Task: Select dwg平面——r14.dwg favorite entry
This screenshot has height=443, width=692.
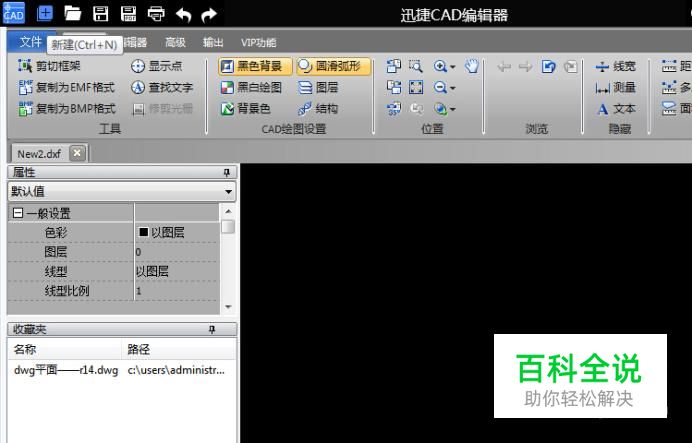Action: point(66,370)
